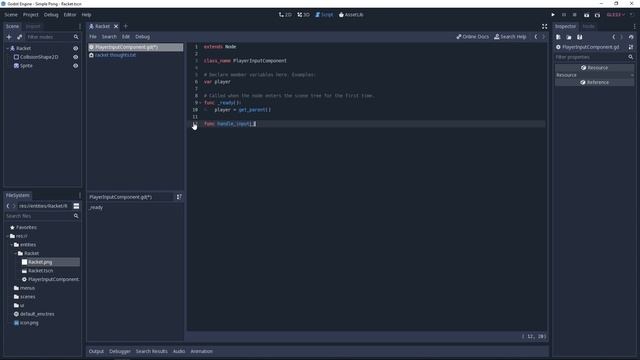Open the script editor Search menu
Viewport: 640px width, 360px height.
109,37
